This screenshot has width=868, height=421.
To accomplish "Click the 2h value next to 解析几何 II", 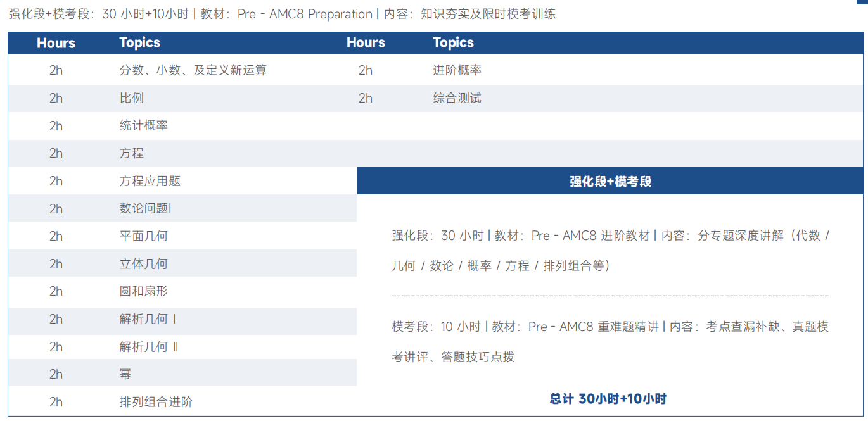I will pos(56,347).
